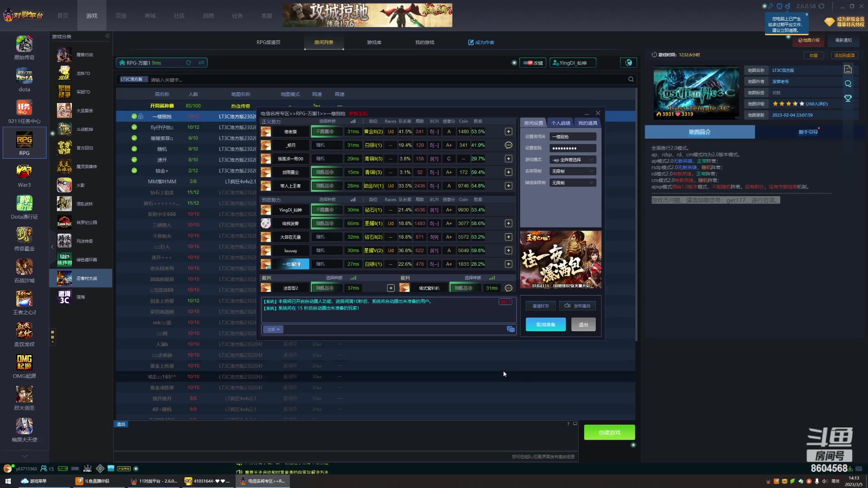
Task: Collapse the sidebar with the small left arrow handle
Action: (52, 247)
